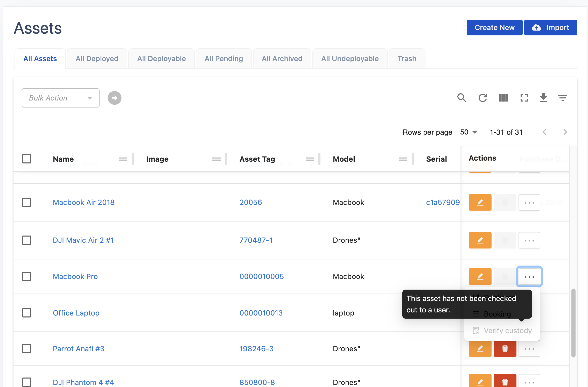
Task: Expand the rows per page selector
Action: pos(468,132)
